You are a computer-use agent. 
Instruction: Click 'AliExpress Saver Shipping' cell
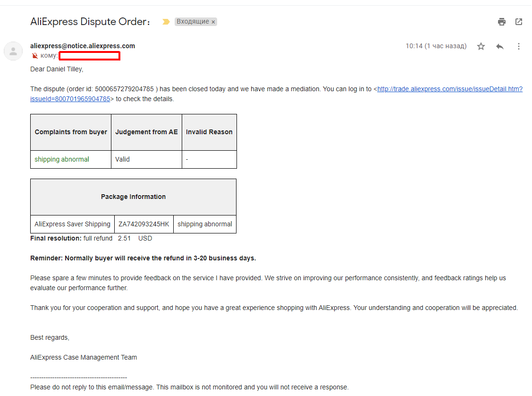pyautogui.click(x=72, y=224)
